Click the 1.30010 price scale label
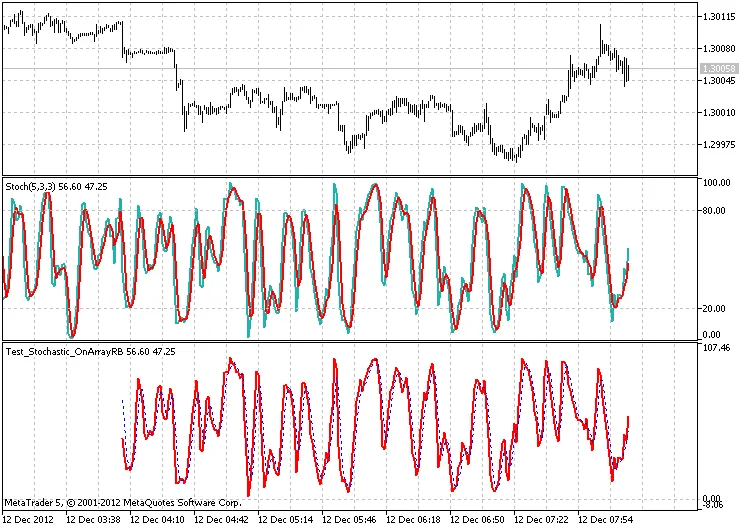 [720, 113]
